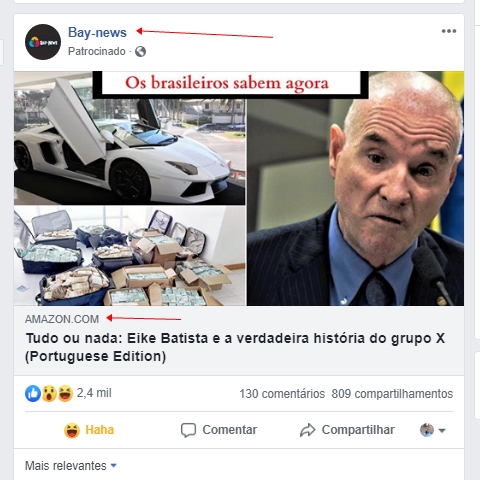Open the Bay-news page name link

[x=97, y=32]
